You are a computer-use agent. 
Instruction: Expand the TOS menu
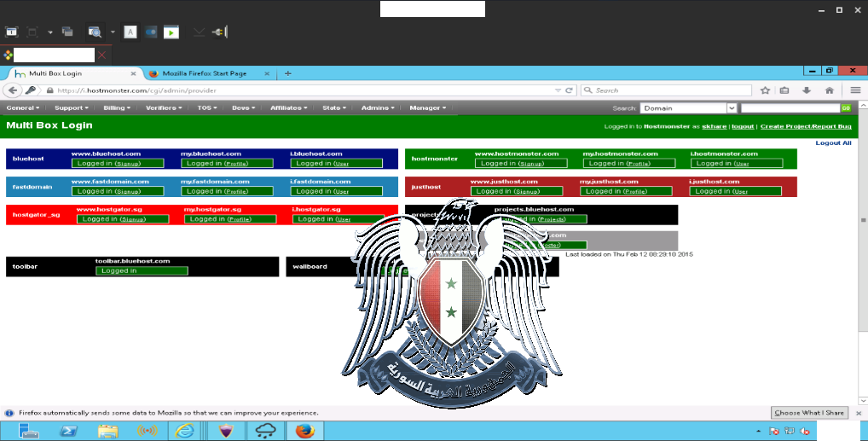point(207,108)
